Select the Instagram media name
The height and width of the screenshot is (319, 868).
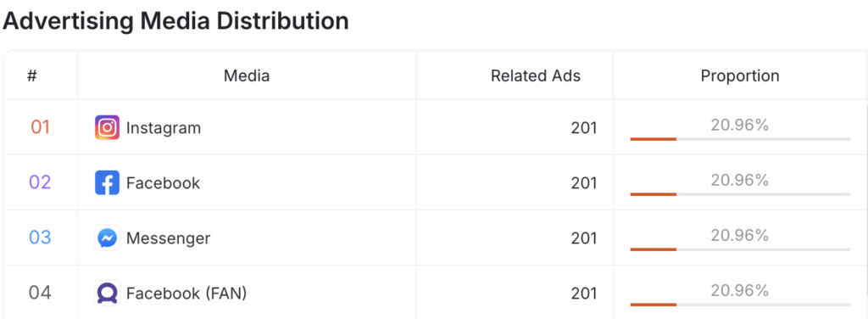click(164, 128)
